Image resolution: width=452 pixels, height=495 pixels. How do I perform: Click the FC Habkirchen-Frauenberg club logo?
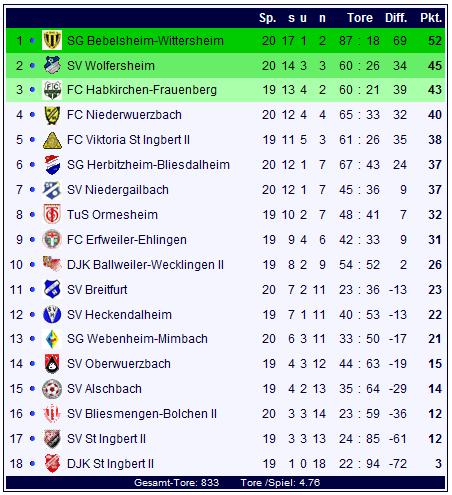[52, 90]
